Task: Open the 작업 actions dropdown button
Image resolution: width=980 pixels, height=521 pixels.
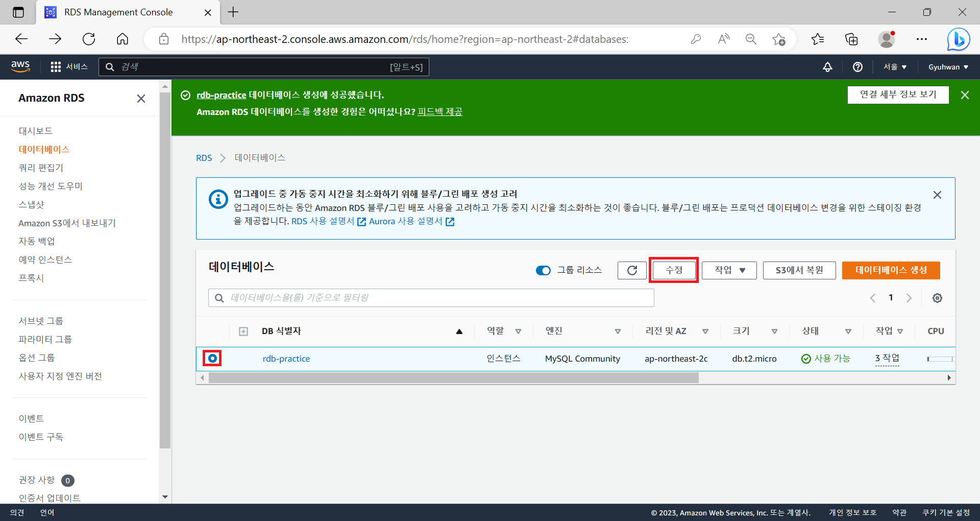Action: click(729, 270)
